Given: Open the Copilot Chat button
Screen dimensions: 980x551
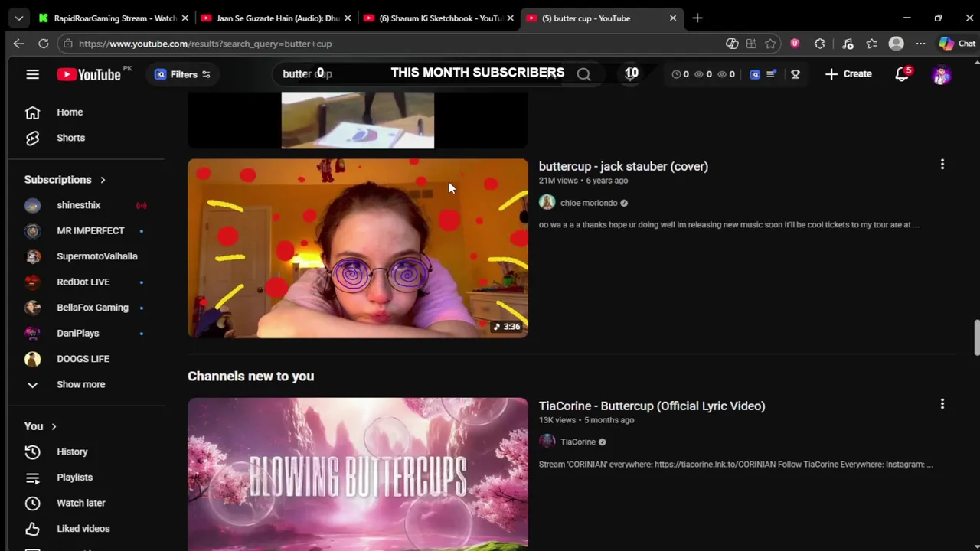Looking at the screenshot, I should coord(957,44).
